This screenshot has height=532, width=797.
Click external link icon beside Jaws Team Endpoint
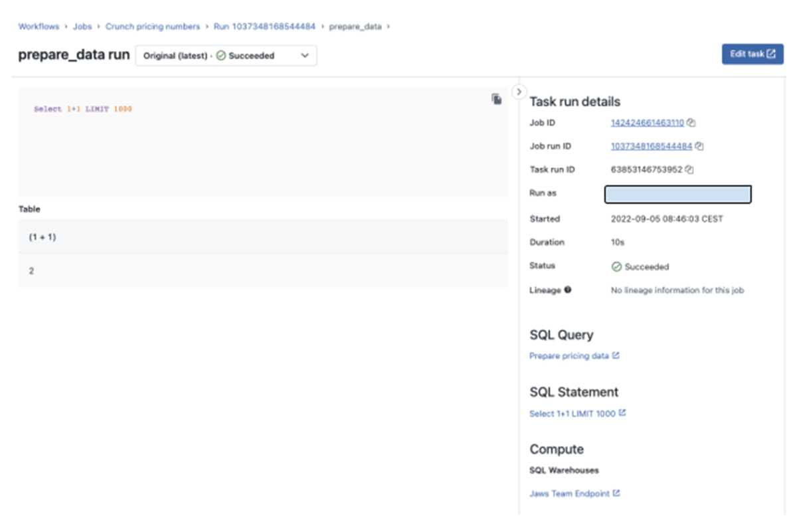point(616,493)
